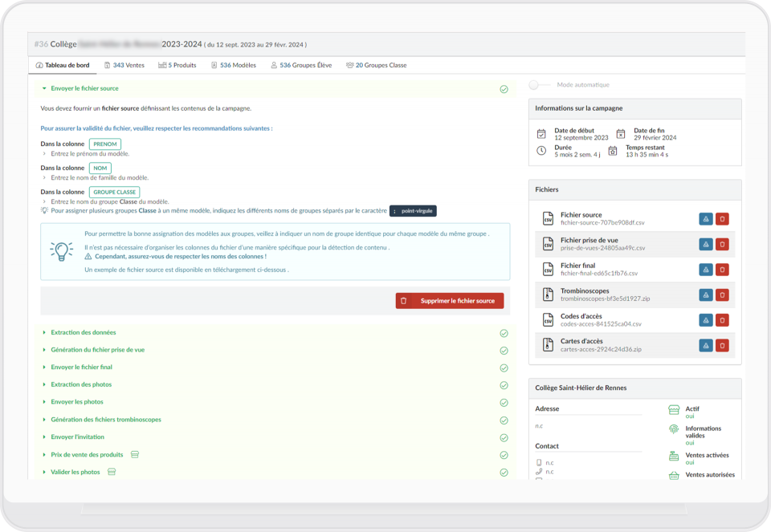Click the Temps restant value 13 h 35 min 4 s
Viewport: 771px width, 532px height.
coord(647,155)
